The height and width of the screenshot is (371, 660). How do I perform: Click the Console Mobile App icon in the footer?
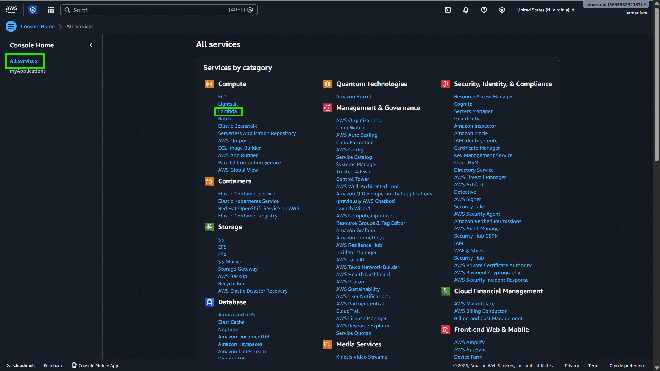(74, 365)
